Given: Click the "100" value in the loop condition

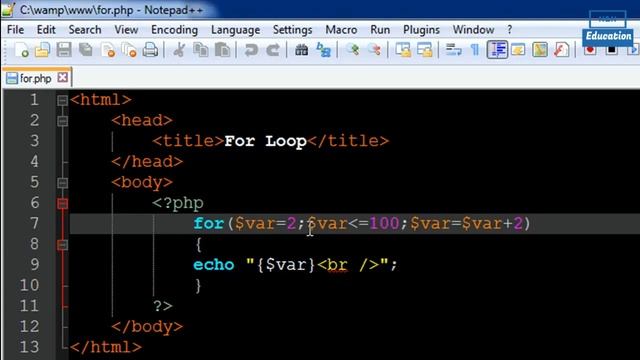Looking at the screenshot, I should pos(384,224).
